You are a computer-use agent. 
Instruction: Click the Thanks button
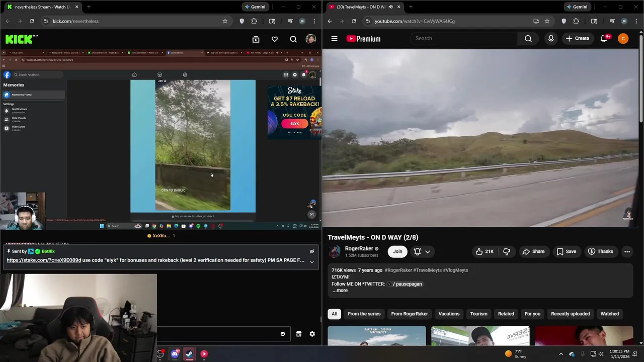click(600, 251)
